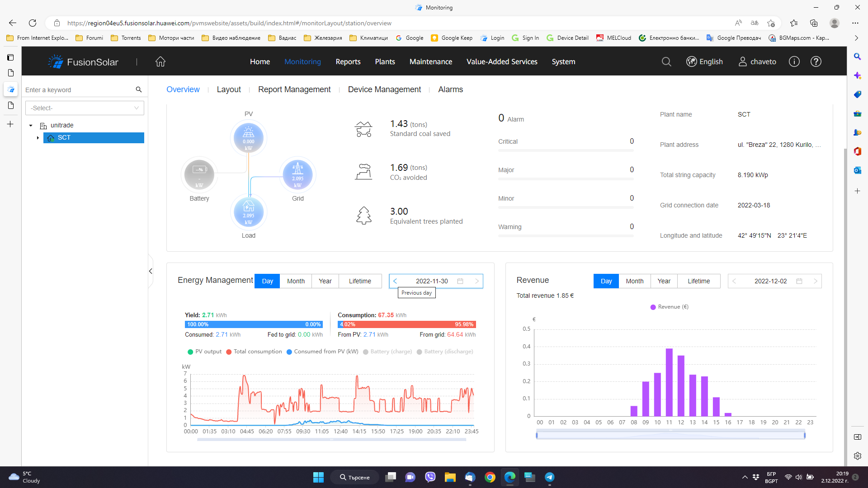868x488 pixels.
Task: Click the FusionSolar home house icon
Action: [x=160, y=62]
